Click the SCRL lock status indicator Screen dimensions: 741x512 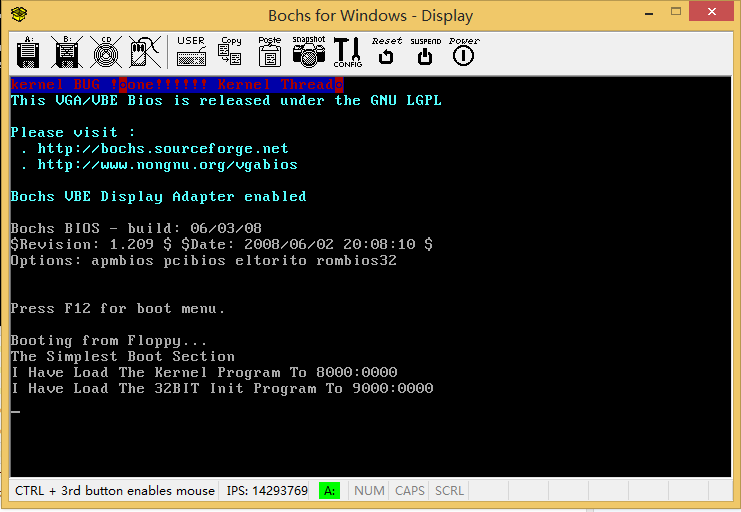[x=449, y=491]
